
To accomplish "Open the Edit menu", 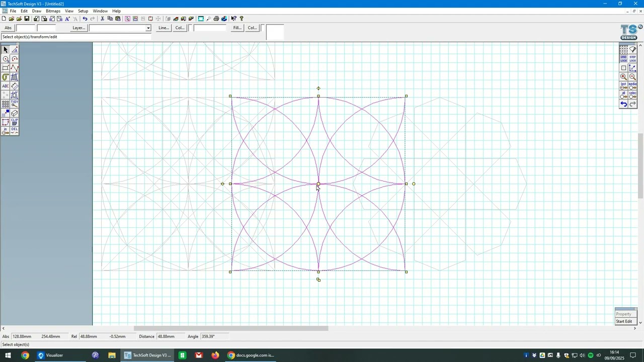I will point(24,11).
